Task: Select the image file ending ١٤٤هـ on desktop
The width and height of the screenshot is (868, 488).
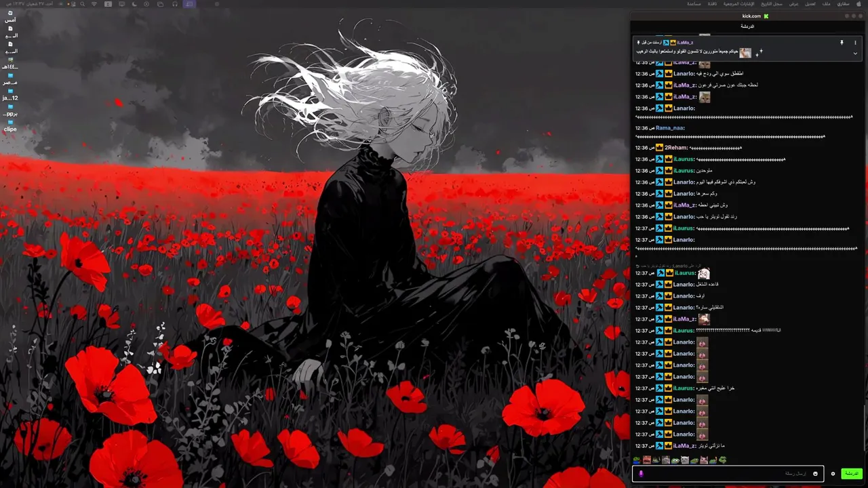Action: tap(10, 64)
